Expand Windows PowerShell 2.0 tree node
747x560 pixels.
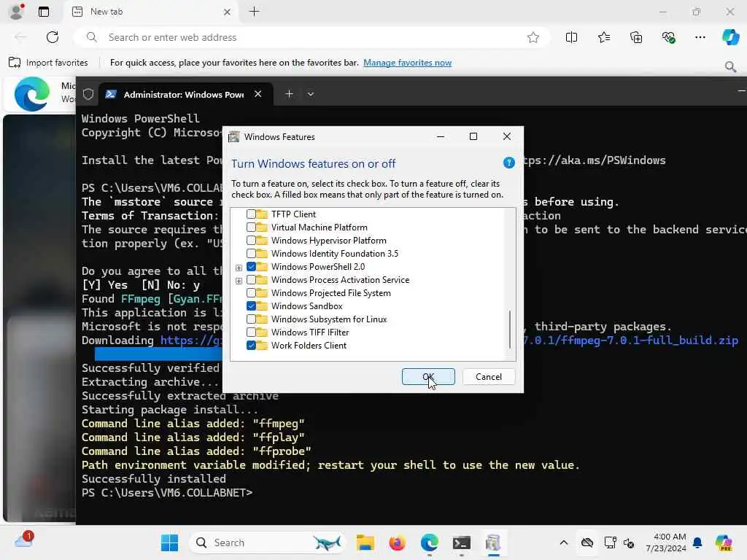click(x=239, y=268)
